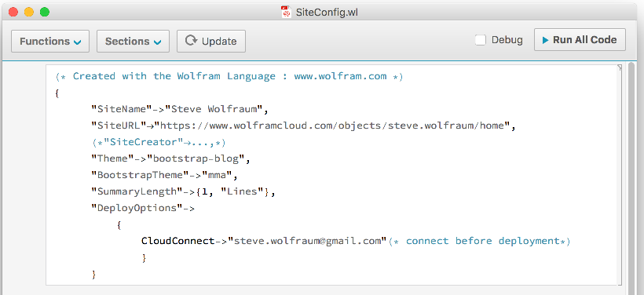
Task: Click the SiteConfig.wl file icon in title bar
Action: click(286, 12)
